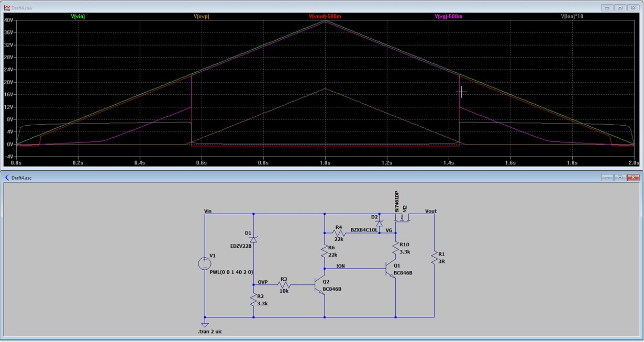Click the 3R value of R1
The height and width of the screenshot is (342, 644).
[441, 261]
